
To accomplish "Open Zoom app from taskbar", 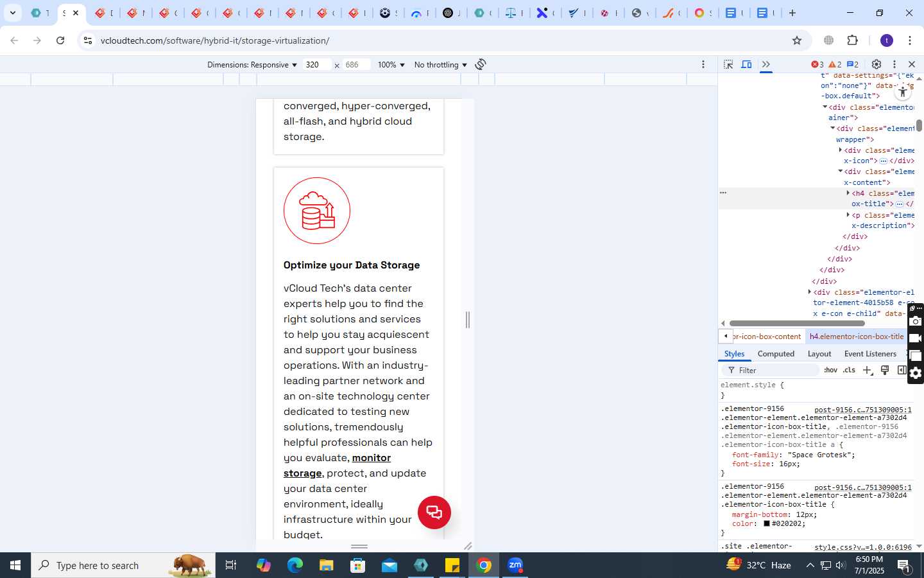I will pos(515,565).
